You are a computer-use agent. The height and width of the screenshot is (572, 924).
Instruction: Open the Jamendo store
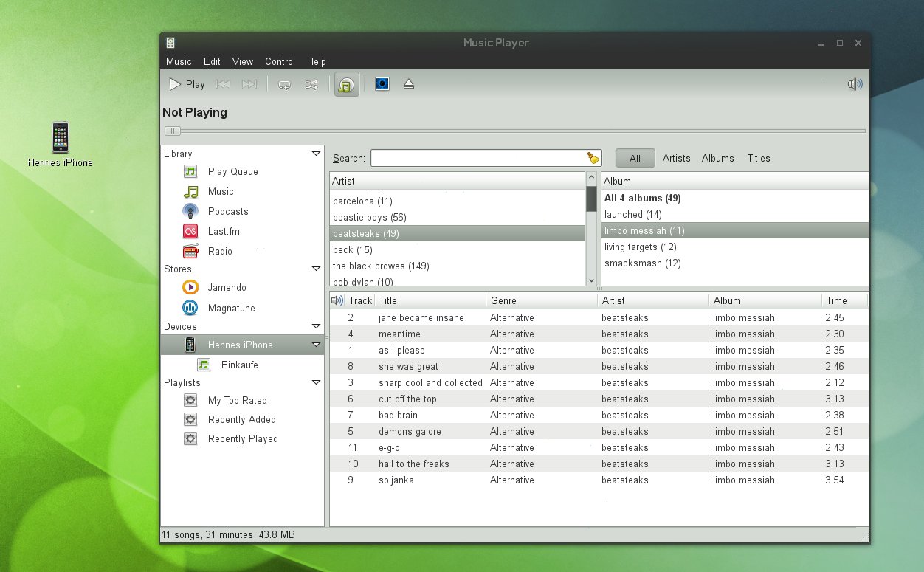pyautogui.click(x=227, y=287)
